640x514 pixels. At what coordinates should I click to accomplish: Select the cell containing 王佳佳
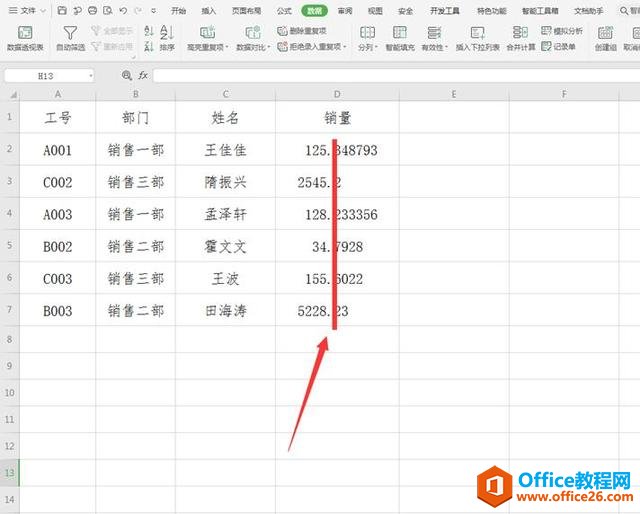[225, 150]
